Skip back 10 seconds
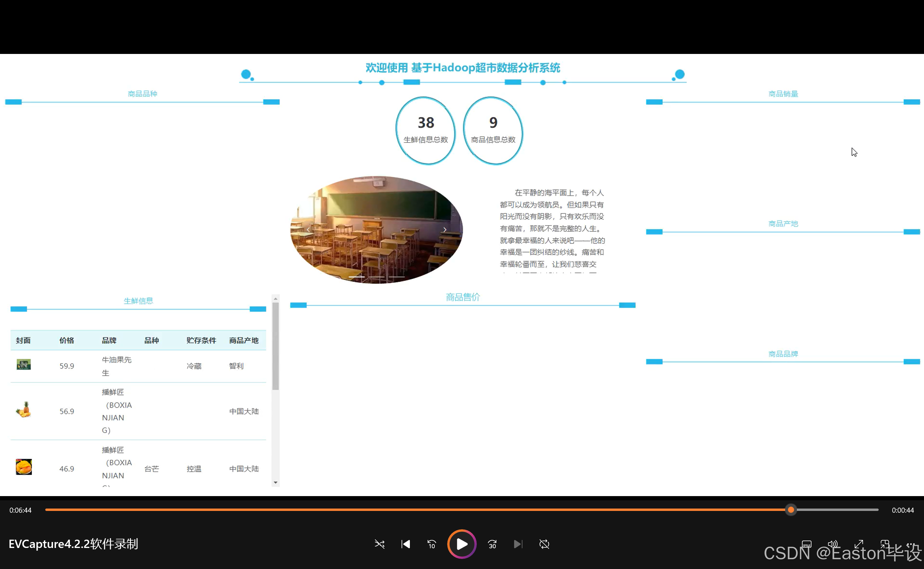The width and height of the screenshot is (924, 569). (431, 544)
